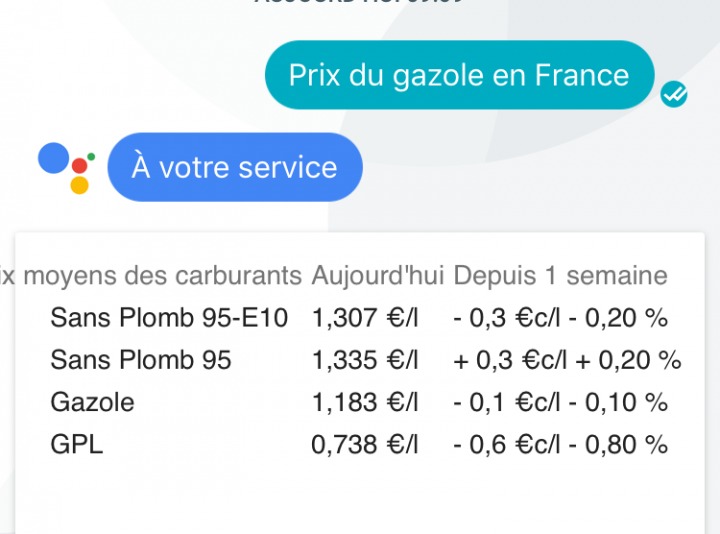Click the Google Assistant logo

(x=67, y=167)
